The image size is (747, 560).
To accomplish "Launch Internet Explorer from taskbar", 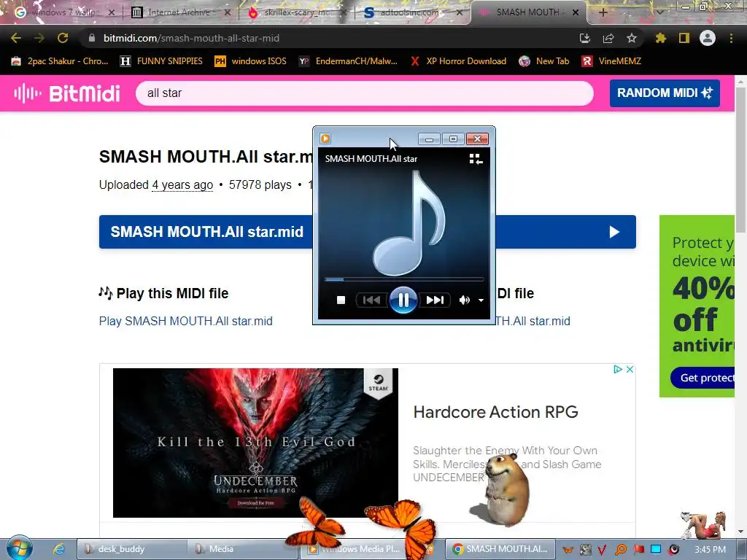I will pos(58,549).
